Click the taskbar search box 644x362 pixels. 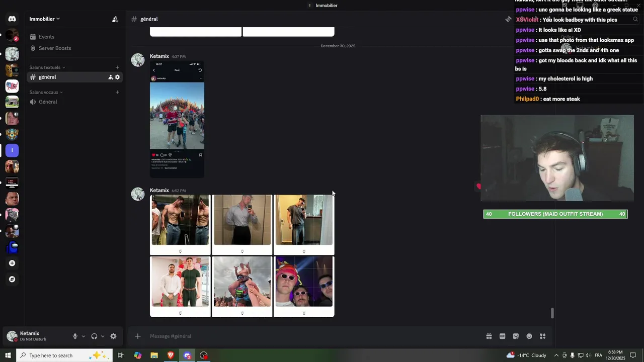tap(64, 355)
